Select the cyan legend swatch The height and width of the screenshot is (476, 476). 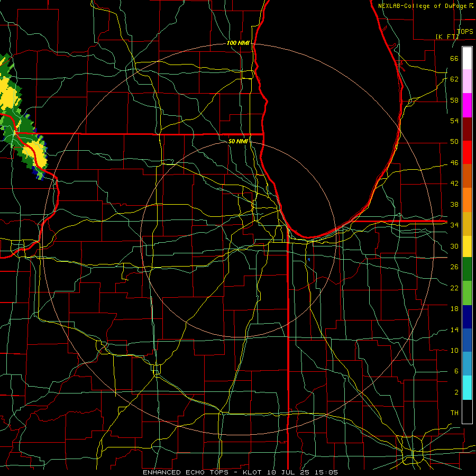tap(467, 388)
